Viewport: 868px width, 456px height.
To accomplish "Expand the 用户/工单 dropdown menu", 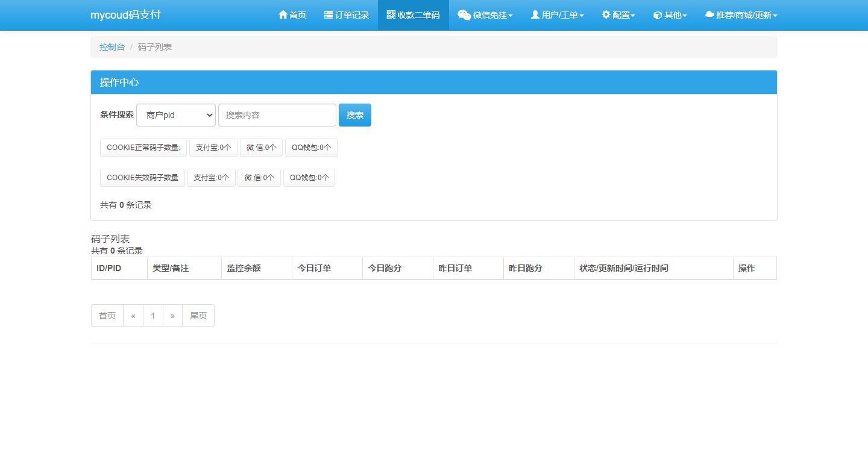I will (557, 14).
